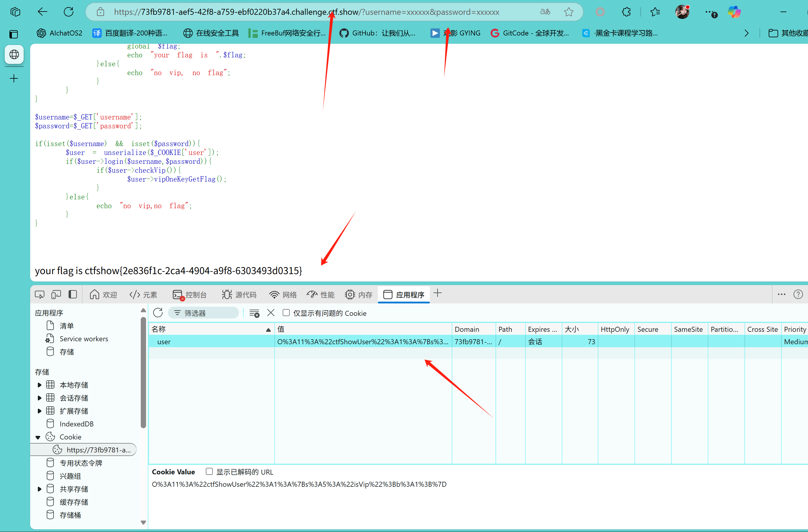
Task: Check the show URL-decoded value checkbox
Action: click(210, 472)
